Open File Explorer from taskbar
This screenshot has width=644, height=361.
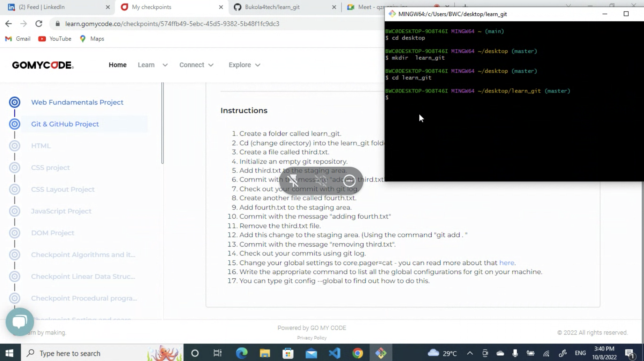coord(265,353)
